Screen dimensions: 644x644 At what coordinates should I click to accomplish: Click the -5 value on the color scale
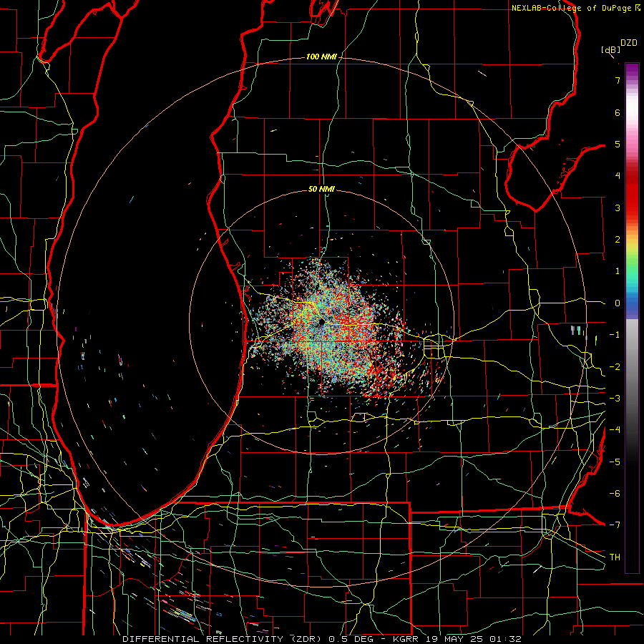click(x=615, y=462)
